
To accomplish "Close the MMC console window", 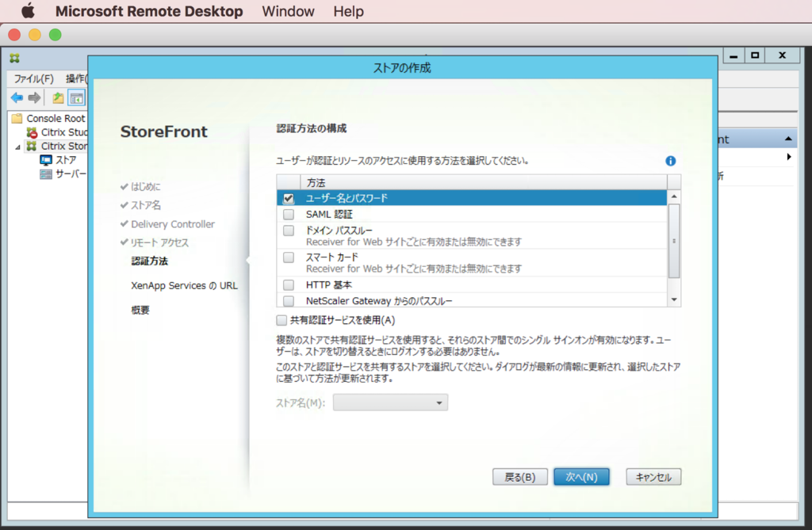I will [x=783, y=55].
